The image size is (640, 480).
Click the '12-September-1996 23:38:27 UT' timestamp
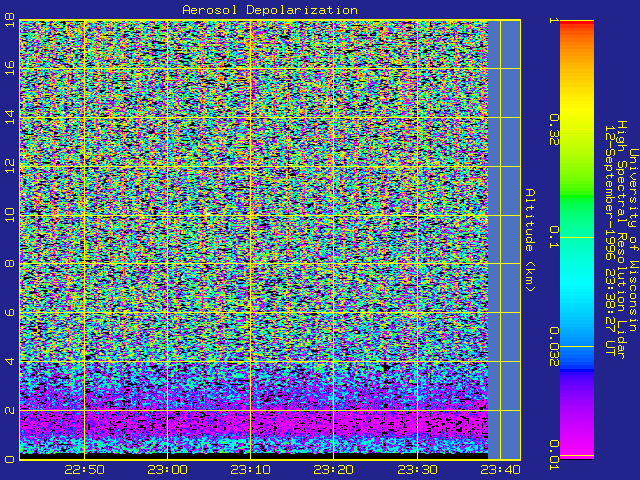[x=609, y=240]
